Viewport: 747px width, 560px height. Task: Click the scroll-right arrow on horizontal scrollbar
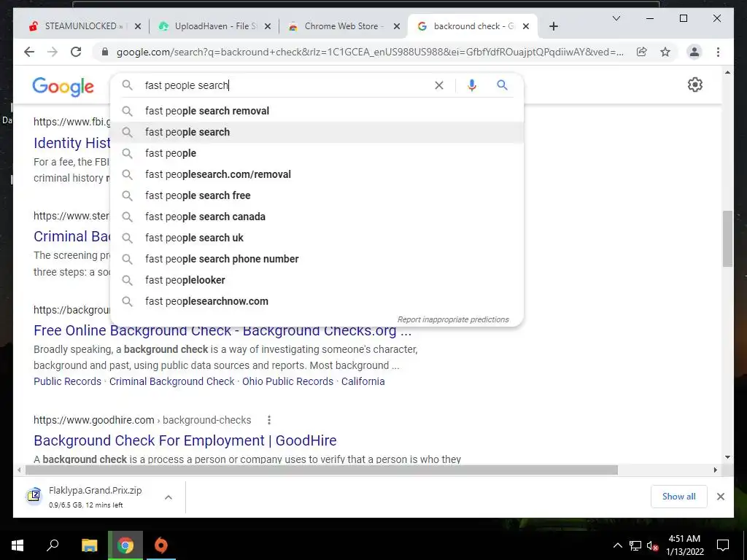[716, 470]
